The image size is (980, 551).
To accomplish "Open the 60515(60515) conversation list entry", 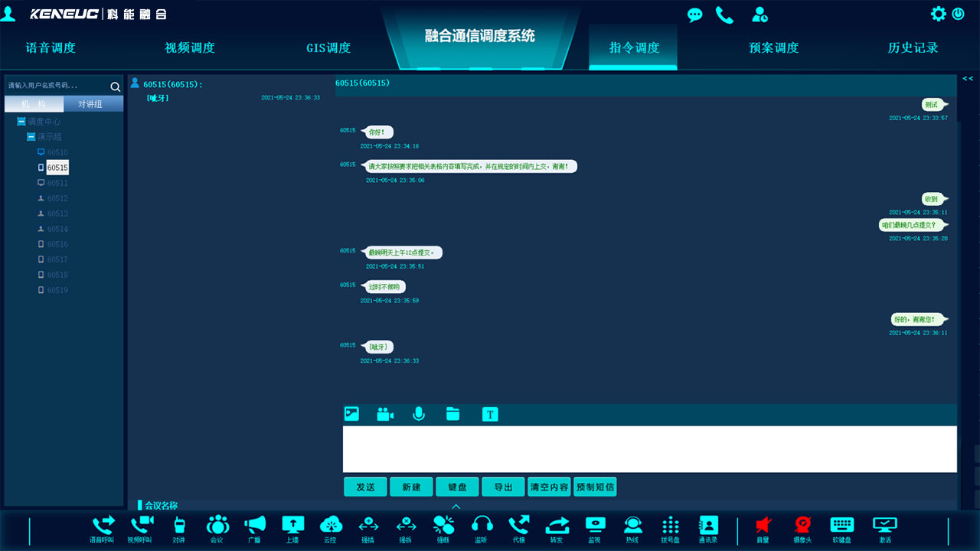I will point(227,90).
